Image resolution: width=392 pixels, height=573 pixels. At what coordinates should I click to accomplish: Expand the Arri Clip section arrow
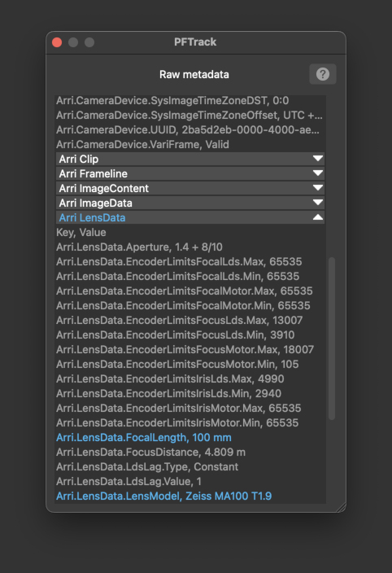[317, 159]
